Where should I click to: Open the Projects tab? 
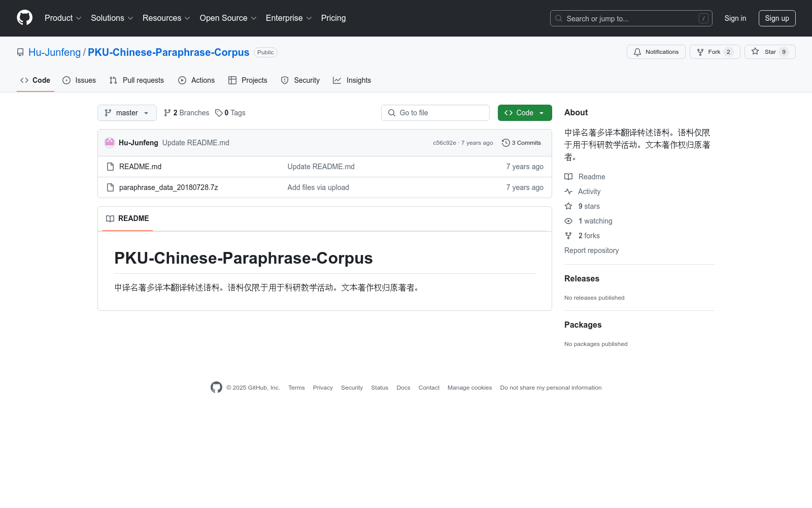(248, 80)
